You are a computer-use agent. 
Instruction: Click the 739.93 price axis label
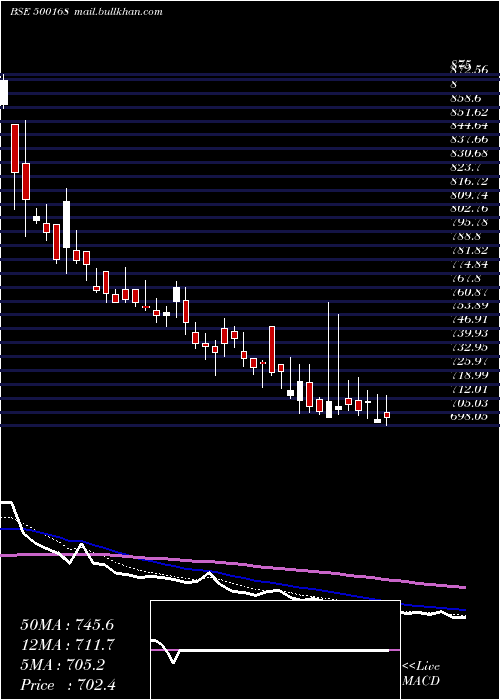(x=469, y=333)
